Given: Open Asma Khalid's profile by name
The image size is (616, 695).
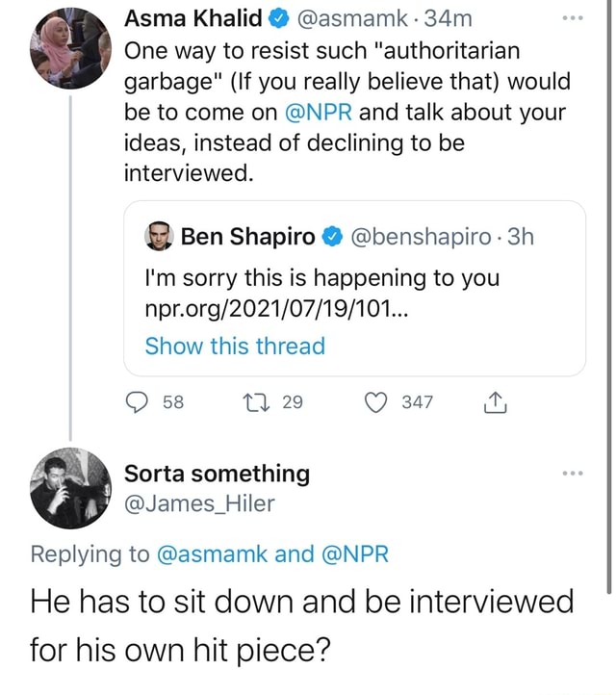Looking at the screenshot, I should tap(192, 17).
